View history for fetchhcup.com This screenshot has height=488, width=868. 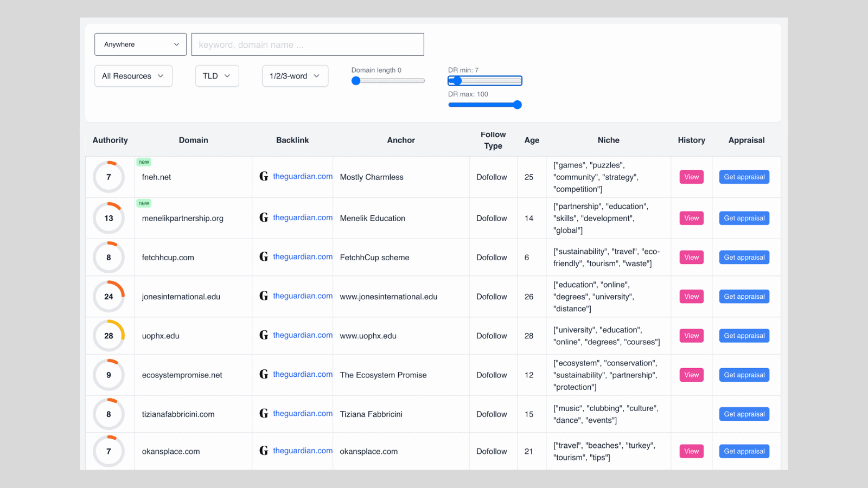point(691,258)
